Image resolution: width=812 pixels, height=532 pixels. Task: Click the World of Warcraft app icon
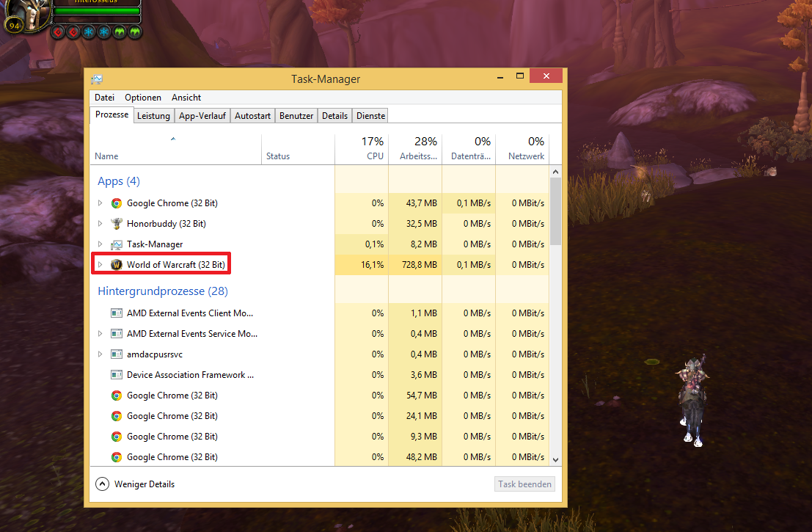[116, 265]
